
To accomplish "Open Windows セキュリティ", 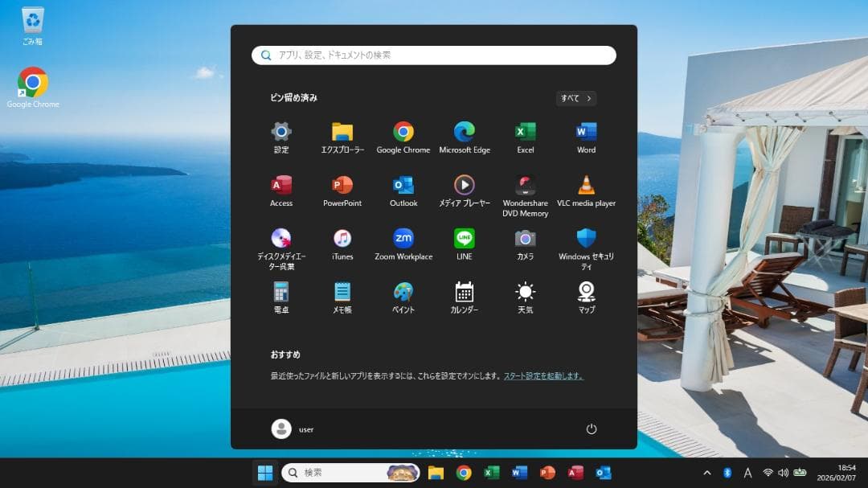I will tap(586, 239).
